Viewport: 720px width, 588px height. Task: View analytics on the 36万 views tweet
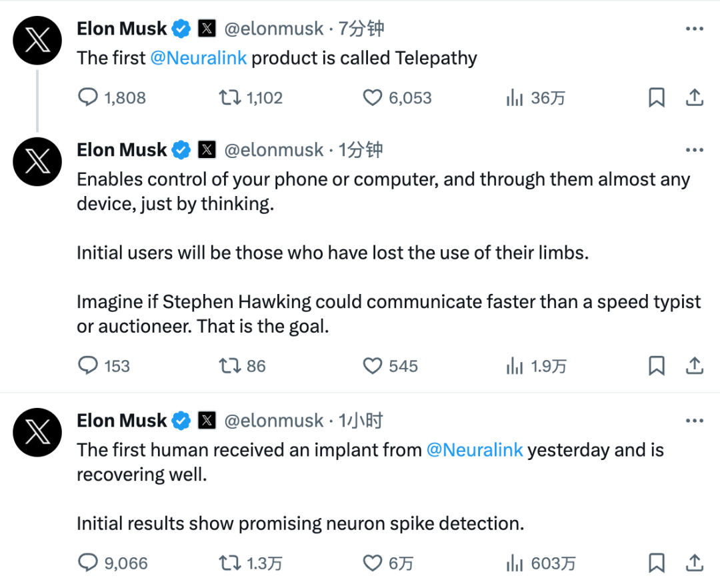tap(515, 99)
